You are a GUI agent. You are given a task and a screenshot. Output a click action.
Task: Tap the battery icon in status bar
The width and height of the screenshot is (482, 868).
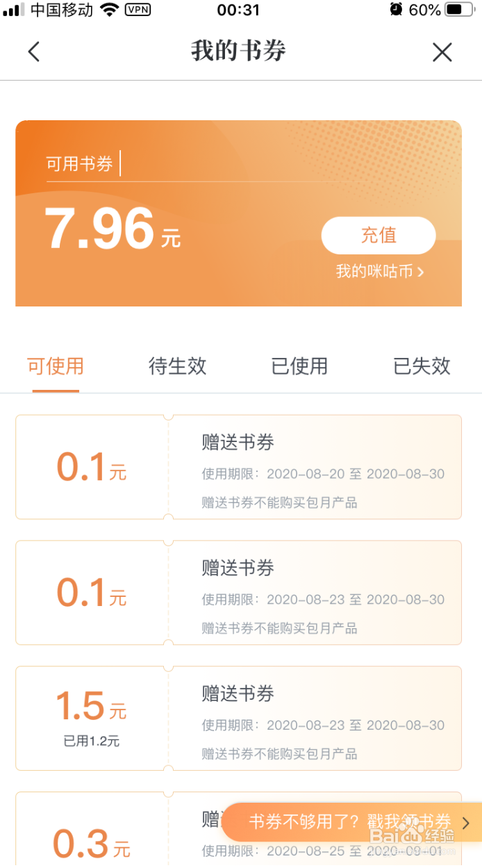point(458,10)
